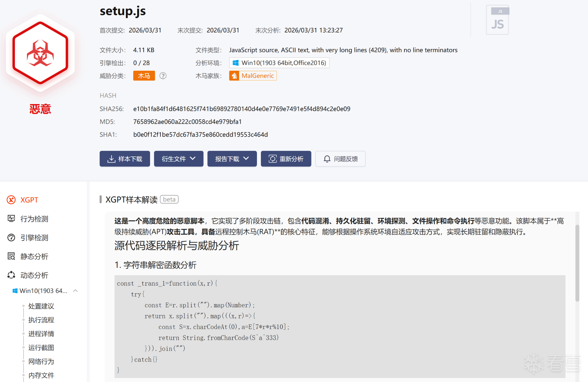Click the XGPT sidebar icon
The width and height of the screenshot is (588, 382).
coord(11,200)
